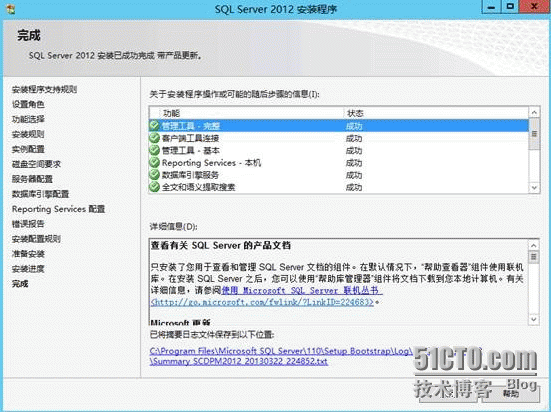Click the 安装配置规则 step in sidebar

click(x=36, y=239)
